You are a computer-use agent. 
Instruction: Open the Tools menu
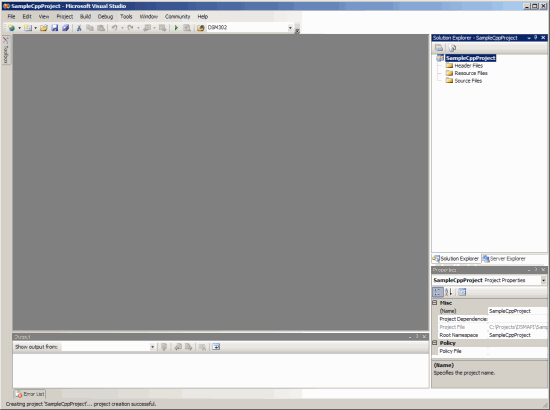coord(126,16)
